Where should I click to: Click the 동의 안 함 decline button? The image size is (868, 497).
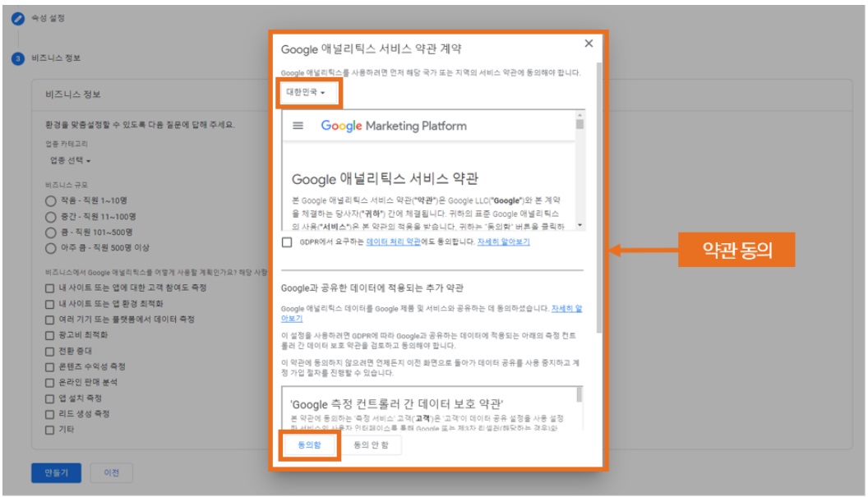[371, 445]
